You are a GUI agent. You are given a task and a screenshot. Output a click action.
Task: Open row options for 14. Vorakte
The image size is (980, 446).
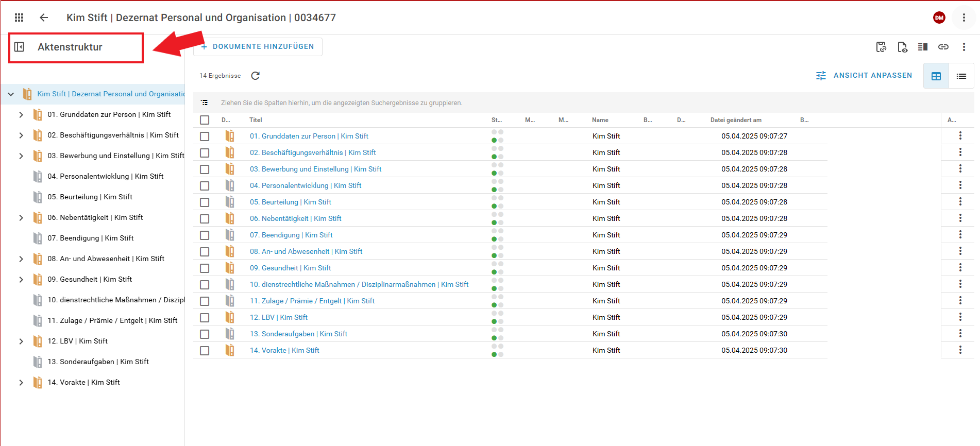[x=960, y=350]
